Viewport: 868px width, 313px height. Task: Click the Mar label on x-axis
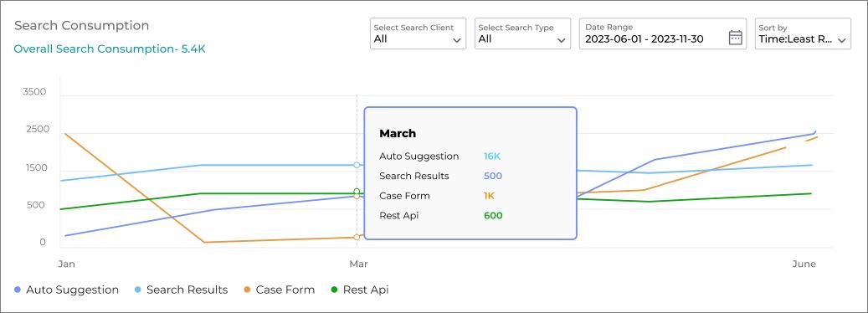click(358, 264)
